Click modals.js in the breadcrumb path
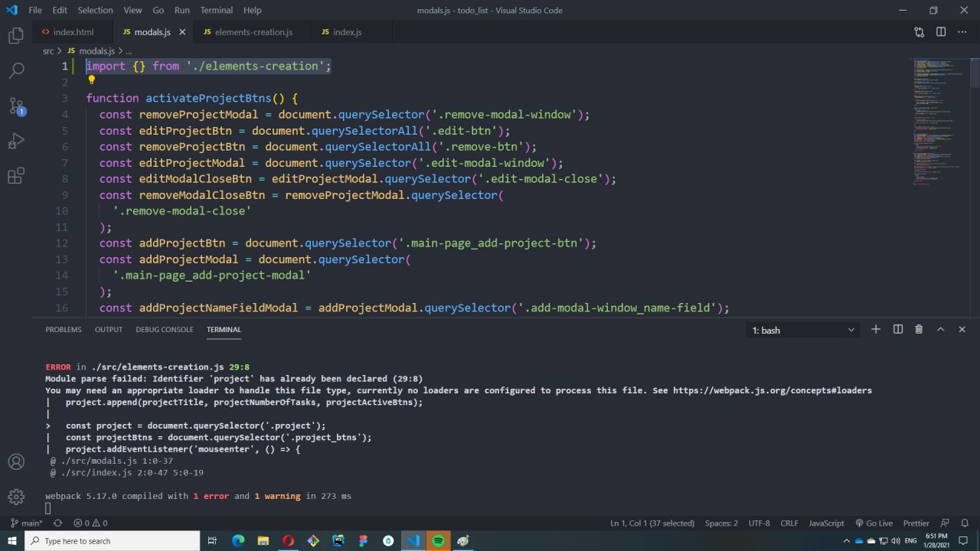Image resolution: width=980 pixels, height=551 pixels. (96, 51)
